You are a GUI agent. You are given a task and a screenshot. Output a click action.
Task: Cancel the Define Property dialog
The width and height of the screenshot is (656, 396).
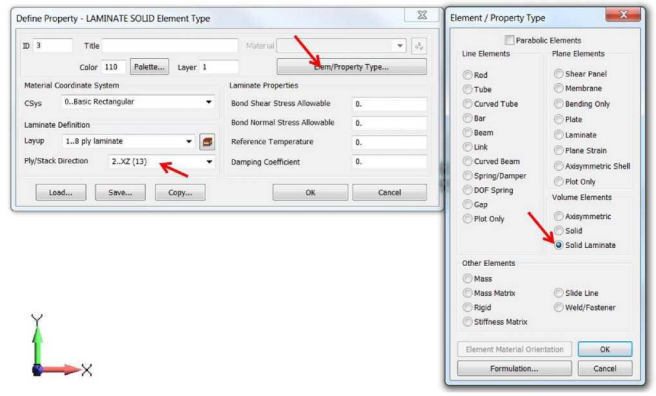pos(390,192)
